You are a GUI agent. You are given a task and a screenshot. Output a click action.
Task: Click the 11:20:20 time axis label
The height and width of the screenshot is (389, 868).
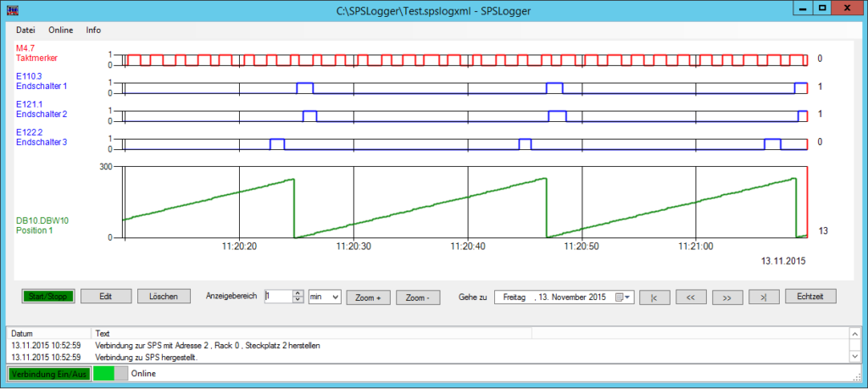(x=240, y=248)
